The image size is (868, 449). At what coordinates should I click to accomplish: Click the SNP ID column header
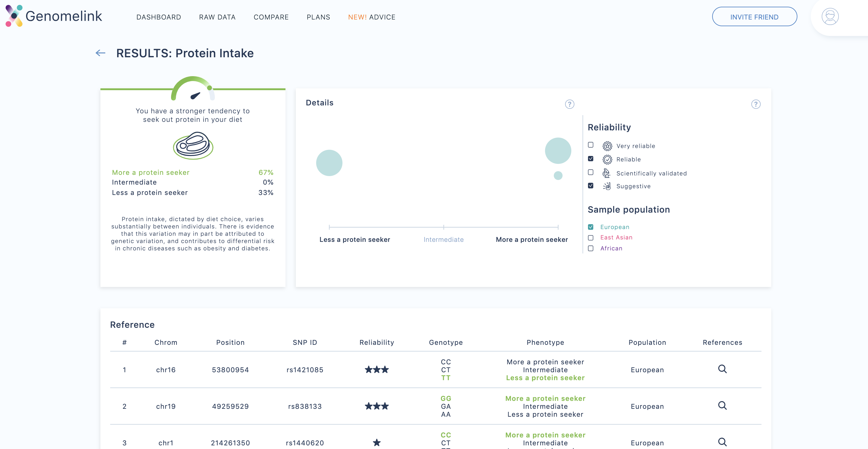point(305,342)
